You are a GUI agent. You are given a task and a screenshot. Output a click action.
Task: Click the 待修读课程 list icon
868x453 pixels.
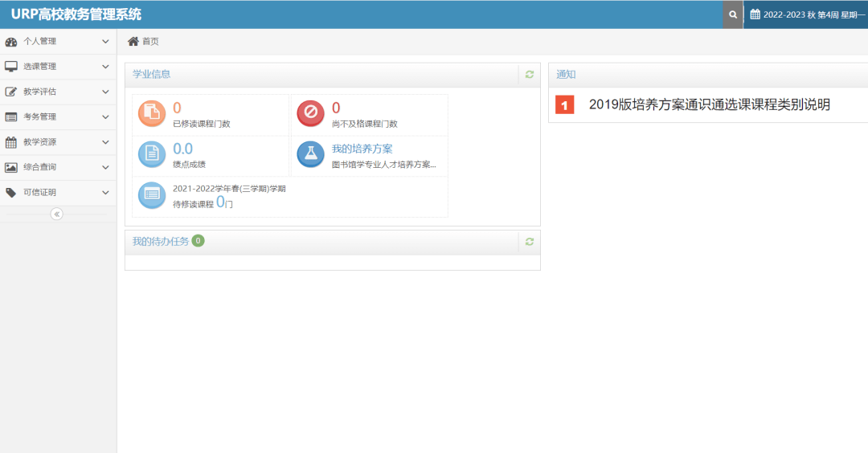[x=152, y=195]
